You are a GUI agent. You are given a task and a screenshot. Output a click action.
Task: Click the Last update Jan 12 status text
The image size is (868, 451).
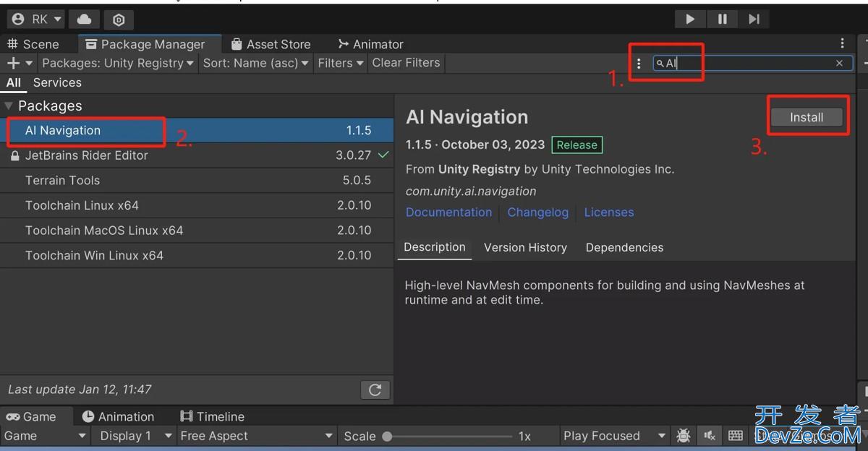pyautogui.click(x=80, y=390)
